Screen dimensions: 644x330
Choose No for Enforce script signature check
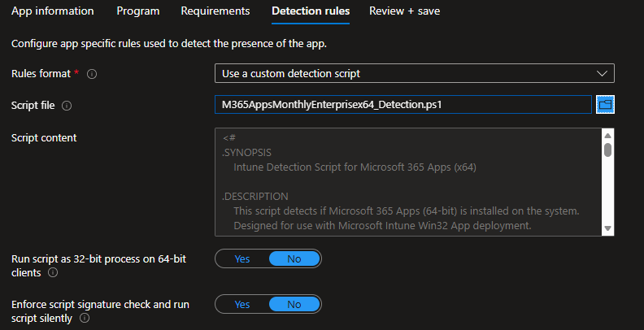coord(294,304)
